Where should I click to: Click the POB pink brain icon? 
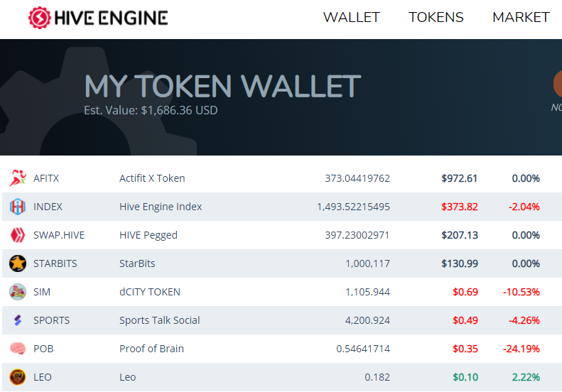18,349
